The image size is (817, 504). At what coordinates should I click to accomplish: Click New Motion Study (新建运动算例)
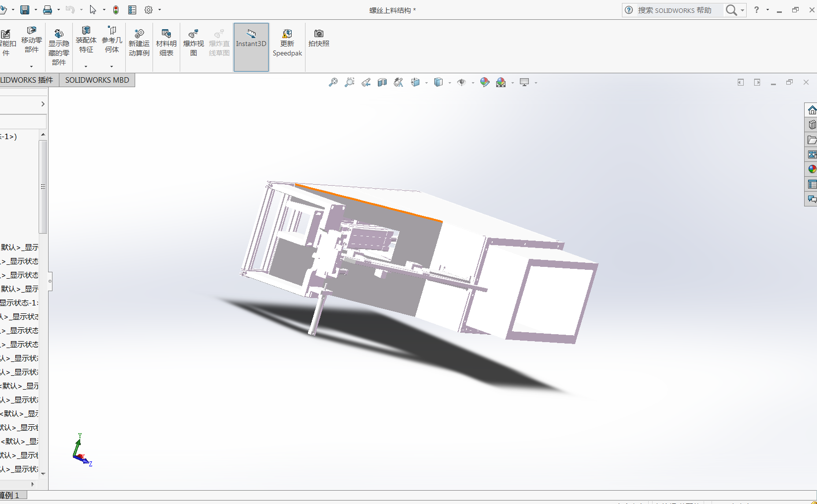coord(139,43)
